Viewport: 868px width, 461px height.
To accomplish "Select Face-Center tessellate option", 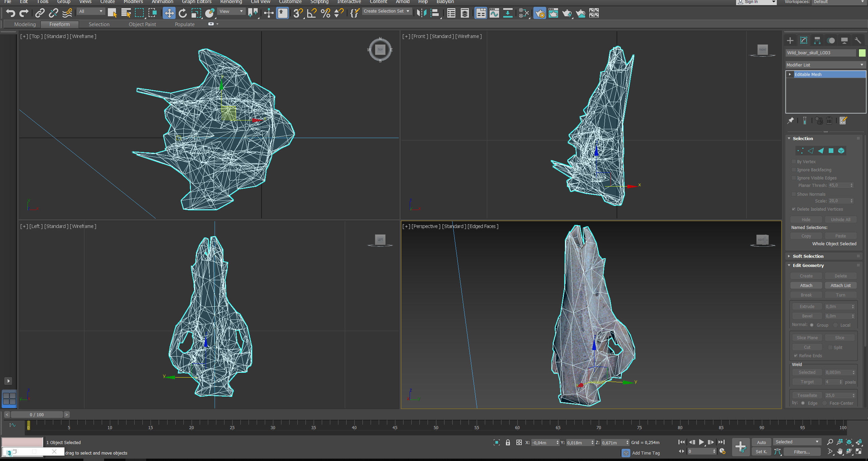I will click(x=825, y=403).
